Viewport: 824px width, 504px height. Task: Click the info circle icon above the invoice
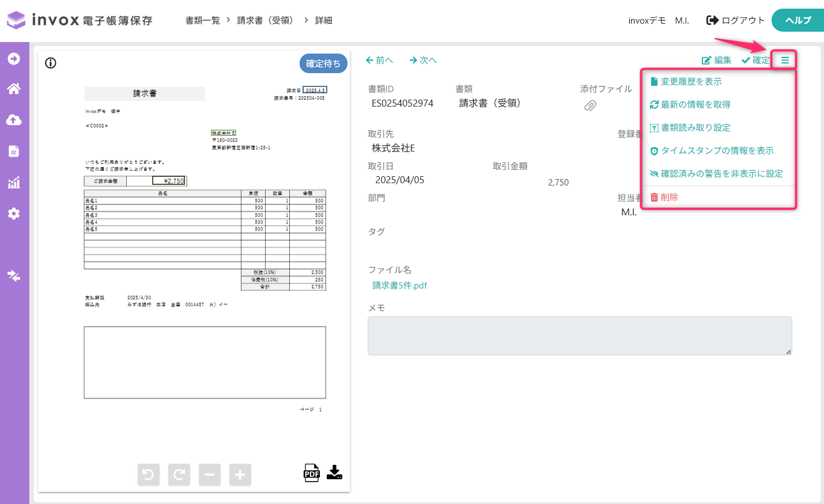pyautogui.click(x=51, y=63)
